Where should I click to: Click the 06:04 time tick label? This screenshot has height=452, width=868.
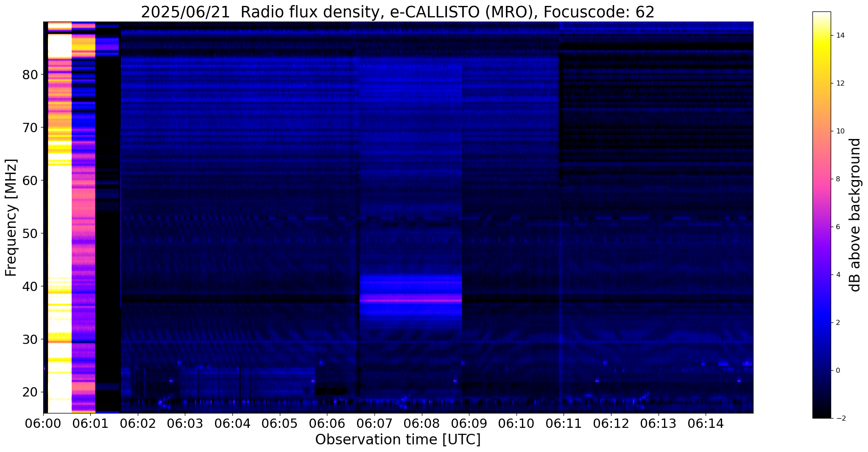click(232, 423)
